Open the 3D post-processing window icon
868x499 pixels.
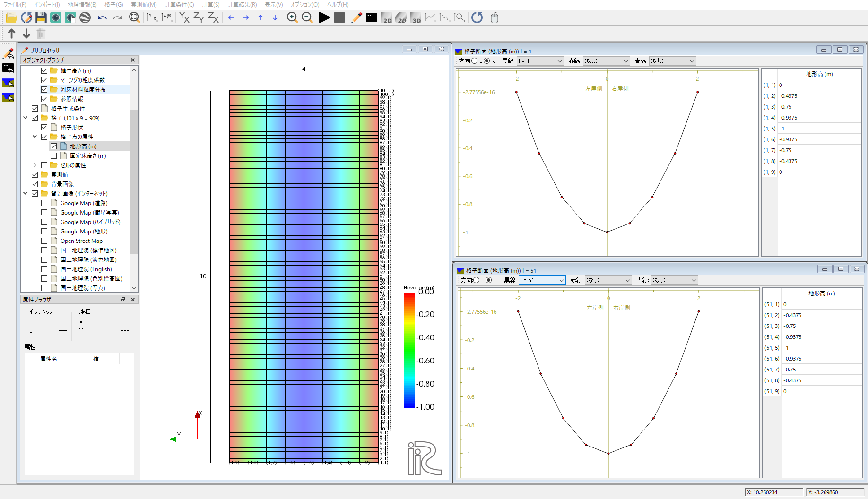416,18
